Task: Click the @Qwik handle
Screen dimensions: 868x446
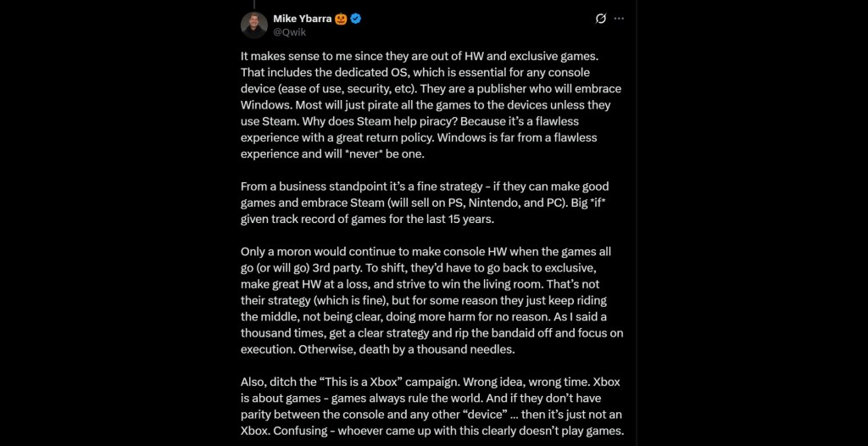Action: point(288,31)
